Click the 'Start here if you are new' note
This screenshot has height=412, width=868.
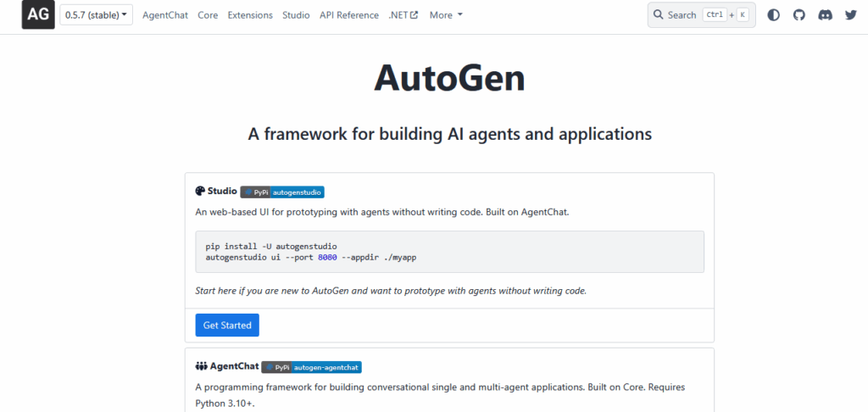point(391,291)
